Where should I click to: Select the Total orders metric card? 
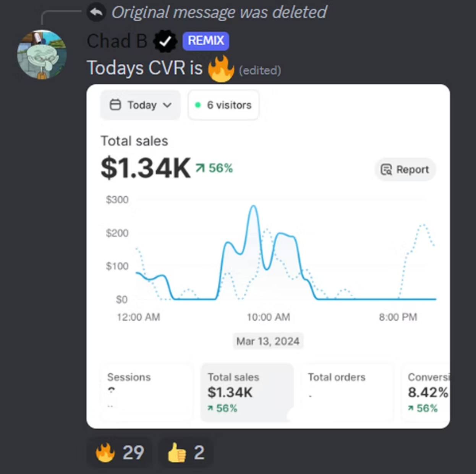(x=347, y=392)
